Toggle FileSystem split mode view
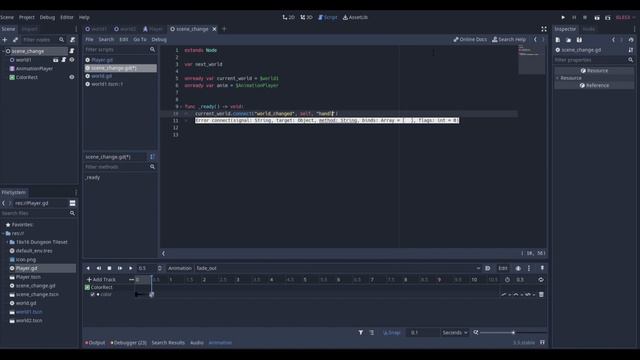 (x=72, y=203)
